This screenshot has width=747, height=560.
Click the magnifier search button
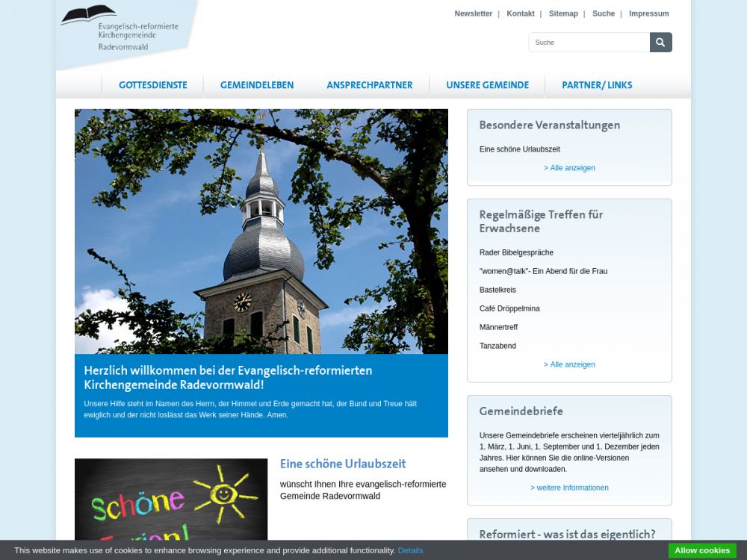click(x=660, y=43)
